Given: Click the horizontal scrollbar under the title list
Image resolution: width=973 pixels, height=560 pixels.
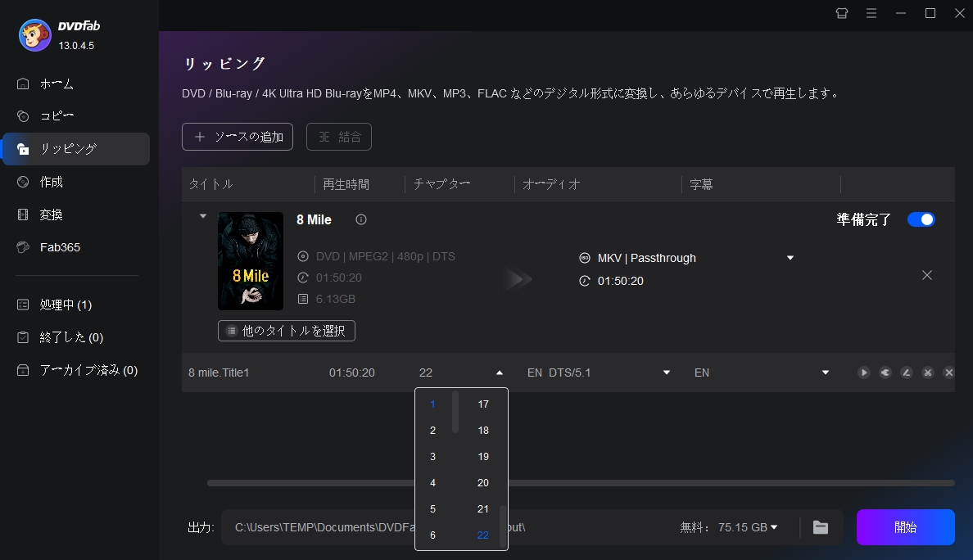Looking at the screenshot, I should [581, 483].
